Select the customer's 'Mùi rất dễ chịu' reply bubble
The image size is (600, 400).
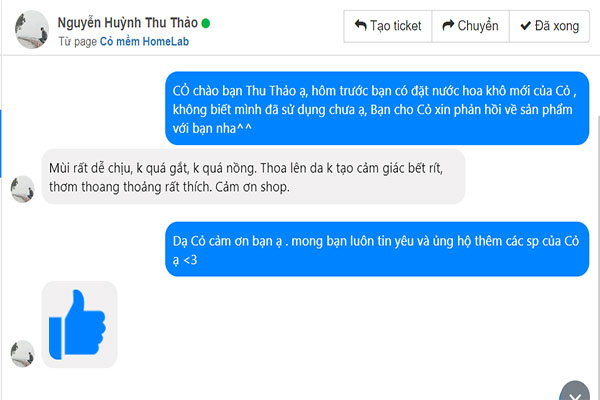[253, 177]
